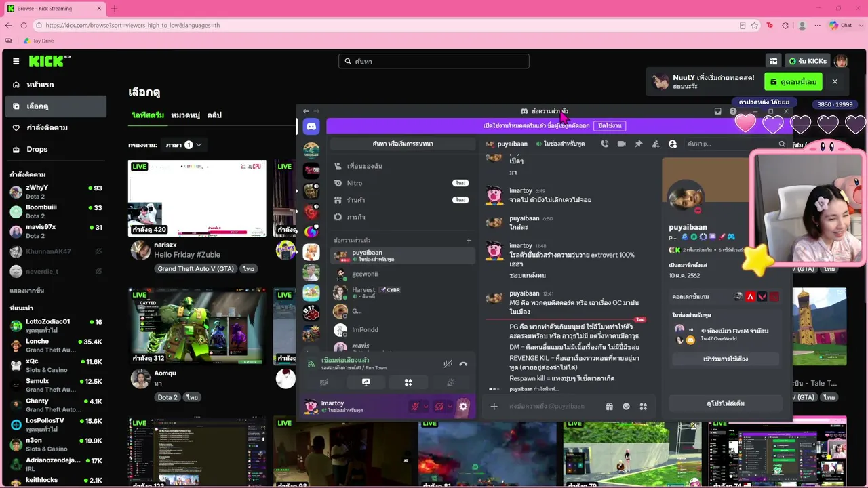Dismiss the NuuLY notification
Image resolution: width=868 pixels, height=488 pixels.
(x=835, y=82)
